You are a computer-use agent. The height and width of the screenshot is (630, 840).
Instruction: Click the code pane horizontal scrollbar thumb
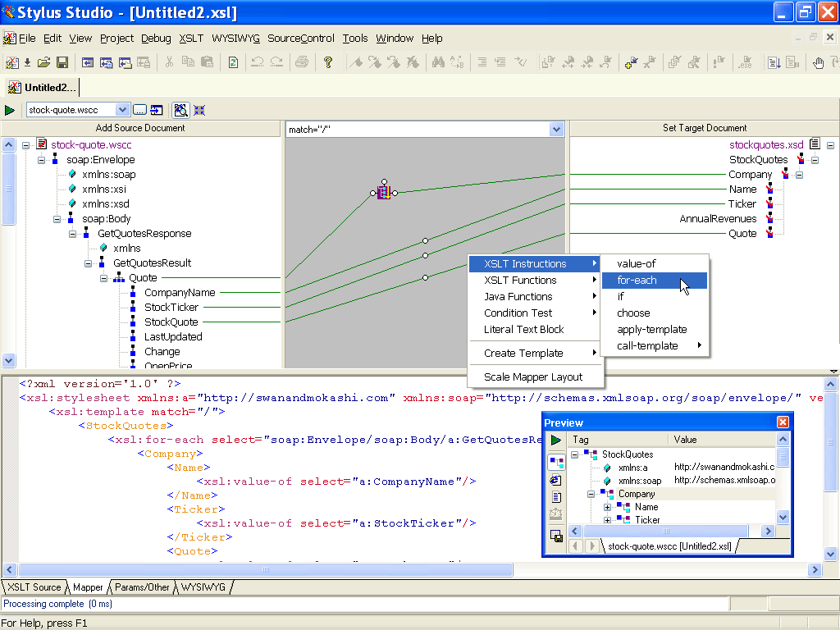click(266, 569)
